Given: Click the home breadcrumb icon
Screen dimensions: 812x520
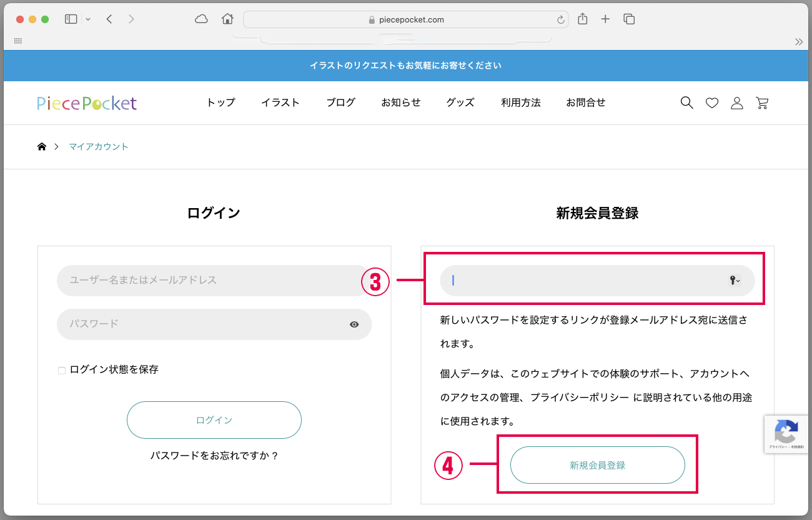Looking at the screenshot, I should [x=42, y=147].
